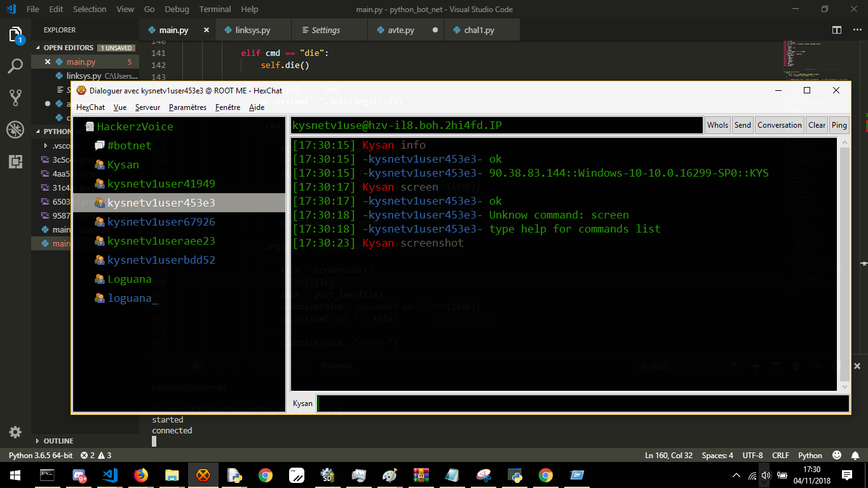868x488 pixels.
Task: Open the Python language mode selector
Action: [810, 455]
